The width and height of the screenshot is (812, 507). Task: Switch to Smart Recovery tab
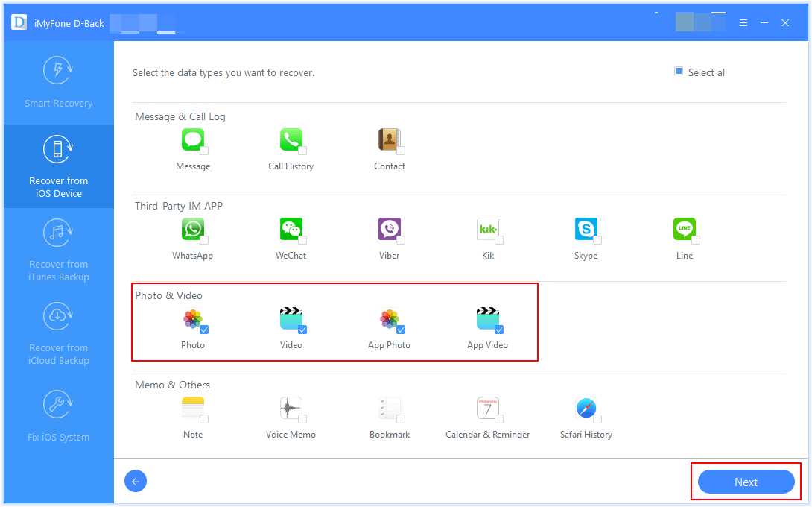pyautogui.click(x=58, y=83)
